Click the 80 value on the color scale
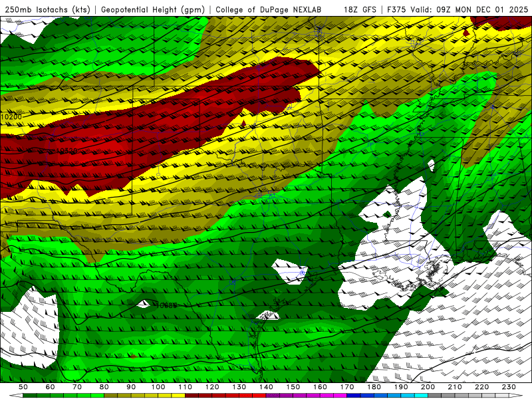Image resolution: width=532 pixels, height=399 pixels. tap(104, 387)
